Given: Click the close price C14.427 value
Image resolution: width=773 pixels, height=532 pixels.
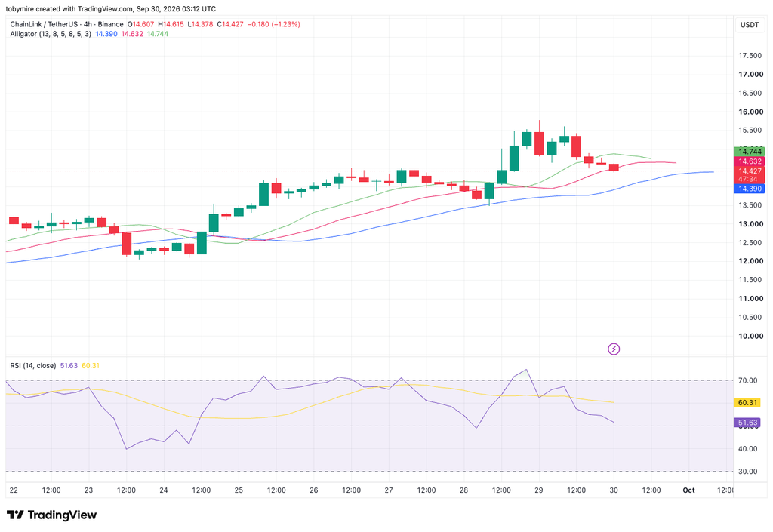Looking at the screenshot, I should click(x=230, y=24).
